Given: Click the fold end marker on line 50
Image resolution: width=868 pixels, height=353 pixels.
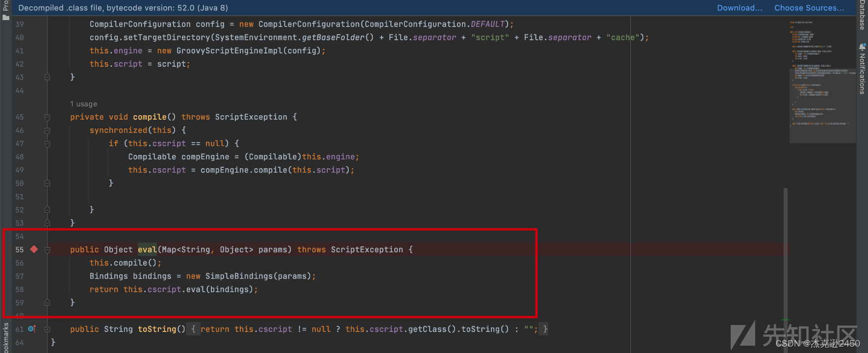Looking at the screenshot, I should (x=47, y=183).
